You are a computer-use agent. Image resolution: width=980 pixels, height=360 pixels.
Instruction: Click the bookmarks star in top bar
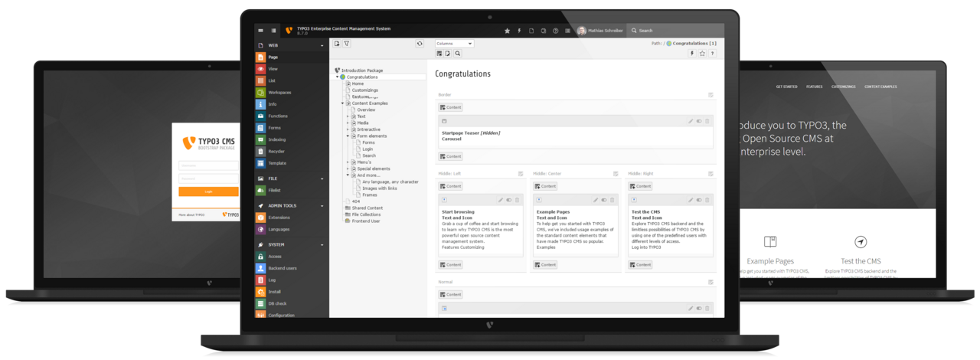pos(507,31)
